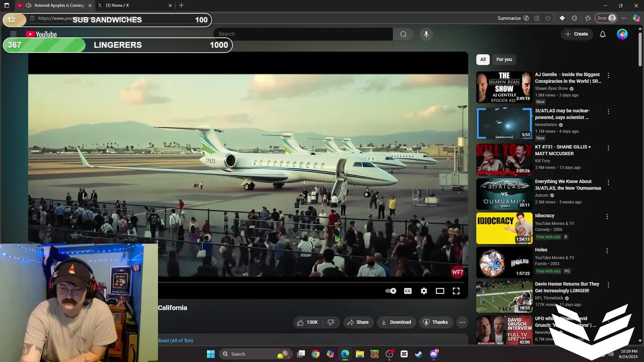
Task: Open Microsoft Edge from the taskbar
Action: pyautogui.click(x=345, y=354)
